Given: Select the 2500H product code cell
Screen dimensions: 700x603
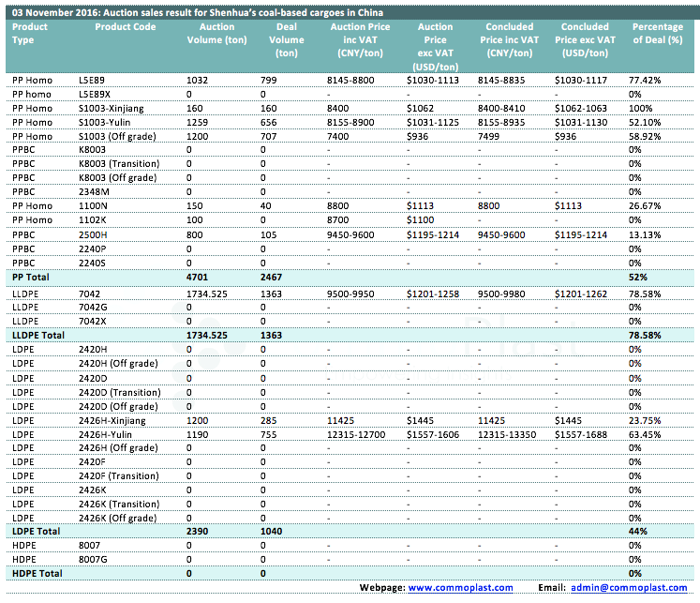Looking at the screenshot, I should click(x=94, y=234).
